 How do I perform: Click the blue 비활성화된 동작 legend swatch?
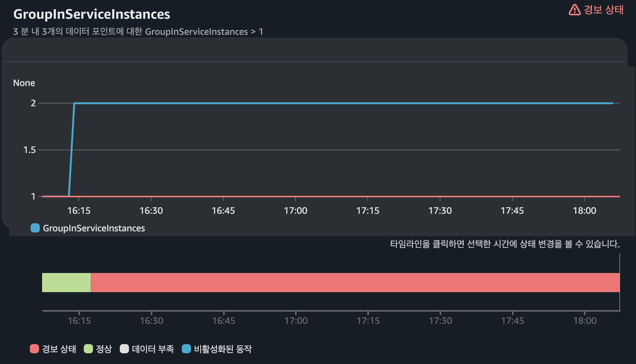[186, 349]
